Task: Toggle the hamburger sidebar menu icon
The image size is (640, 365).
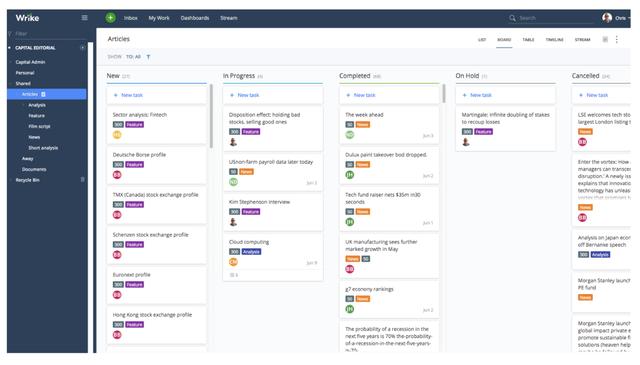Action: 84,18
